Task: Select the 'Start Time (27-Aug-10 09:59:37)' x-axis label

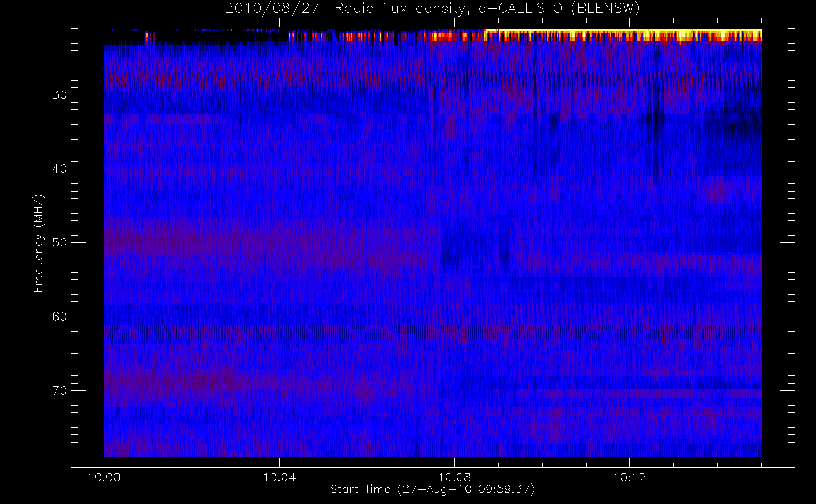Action: pos(432,489)
